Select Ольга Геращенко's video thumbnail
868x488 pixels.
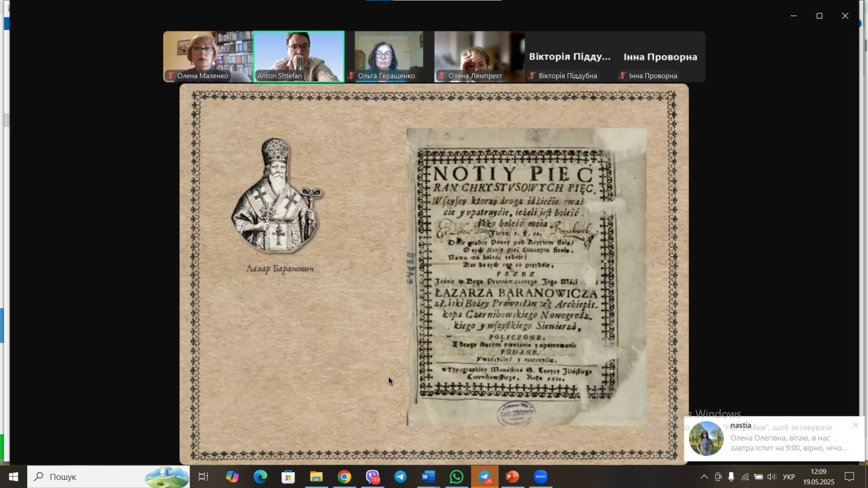(x=389, y=56)
